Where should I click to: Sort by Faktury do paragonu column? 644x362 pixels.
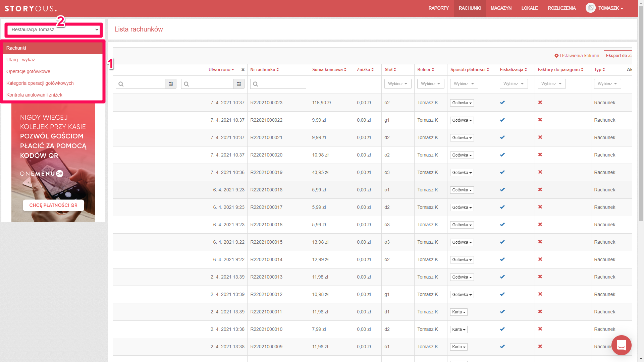560,69
